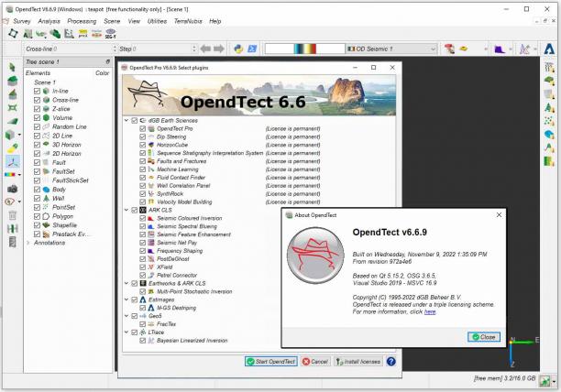
Task: Open the TerraNubis menu
Action: [188, 21]
